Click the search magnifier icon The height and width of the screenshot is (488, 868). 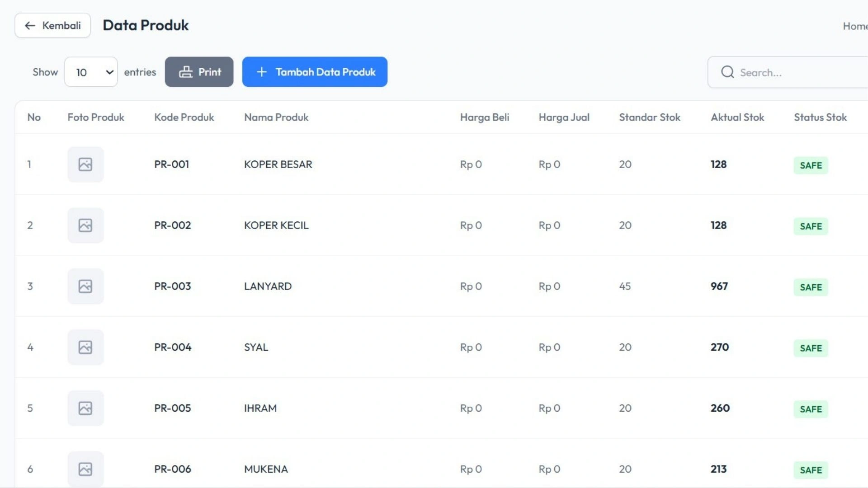(x=727, y=72)
